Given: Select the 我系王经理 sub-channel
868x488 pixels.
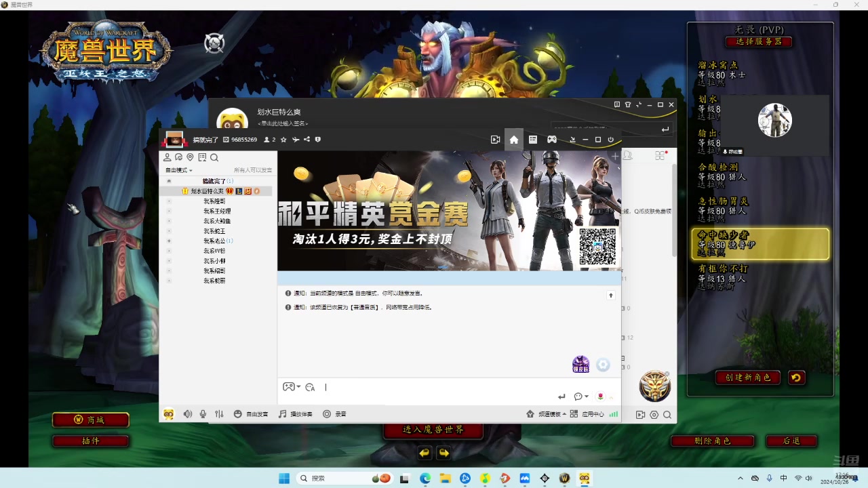Looking at the screenshot, I should click(x=217, y=211).
